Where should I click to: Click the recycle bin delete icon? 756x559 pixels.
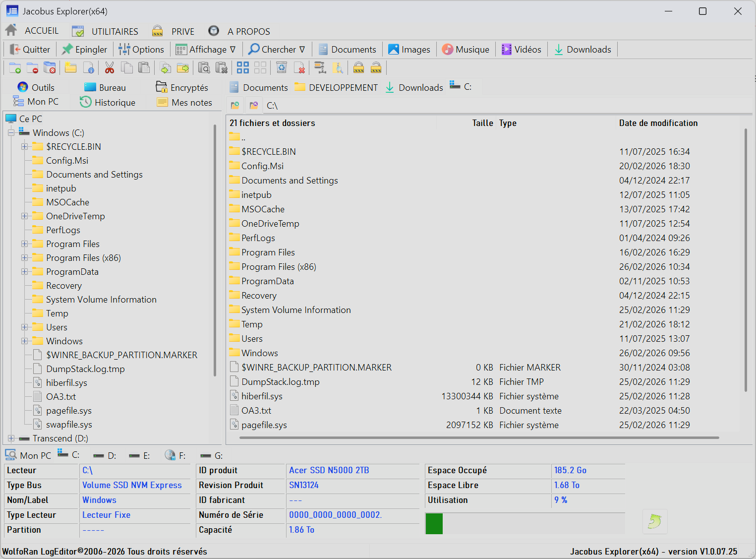click(282, 67)
